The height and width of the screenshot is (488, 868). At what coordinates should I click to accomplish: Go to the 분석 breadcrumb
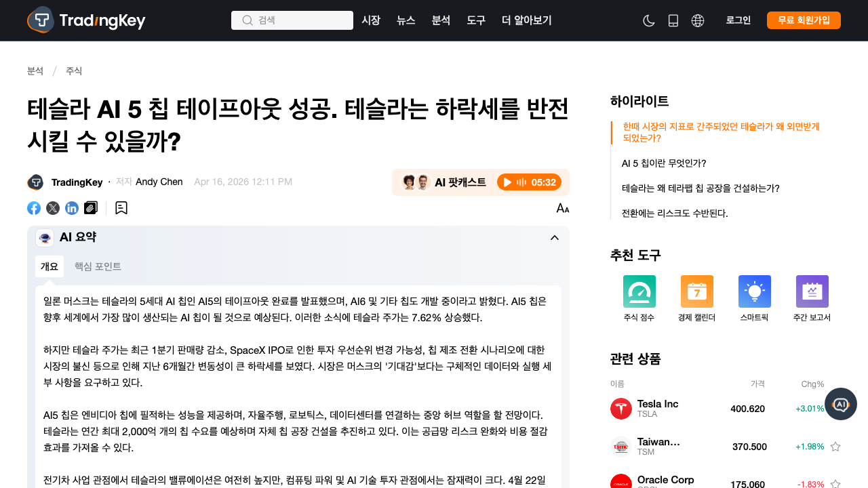pos(35,71)
